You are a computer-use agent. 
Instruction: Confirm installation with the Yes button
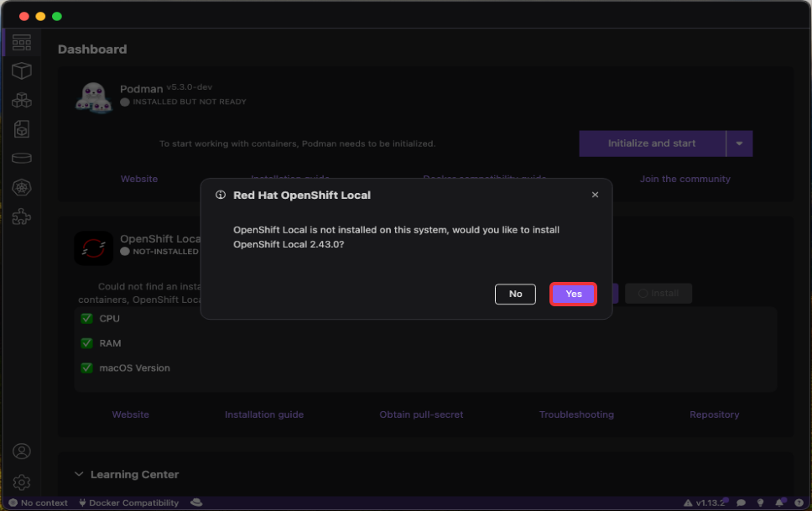[573, 294]
